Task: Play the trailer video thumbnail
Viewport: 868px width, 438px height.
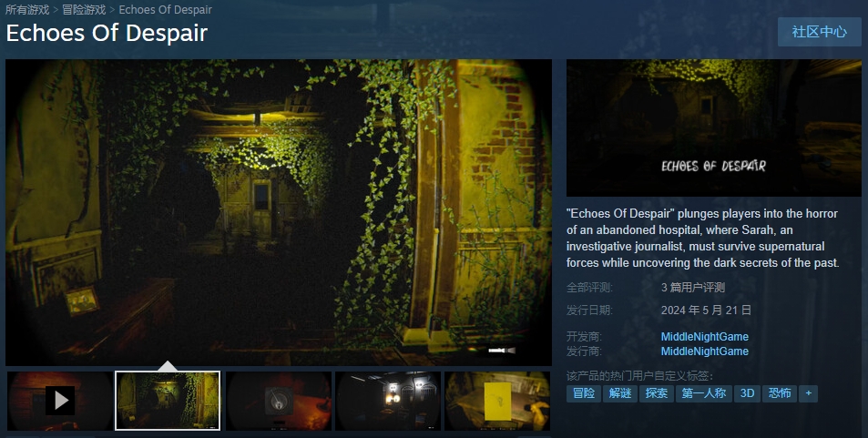Action: click(x=60, y=401)
